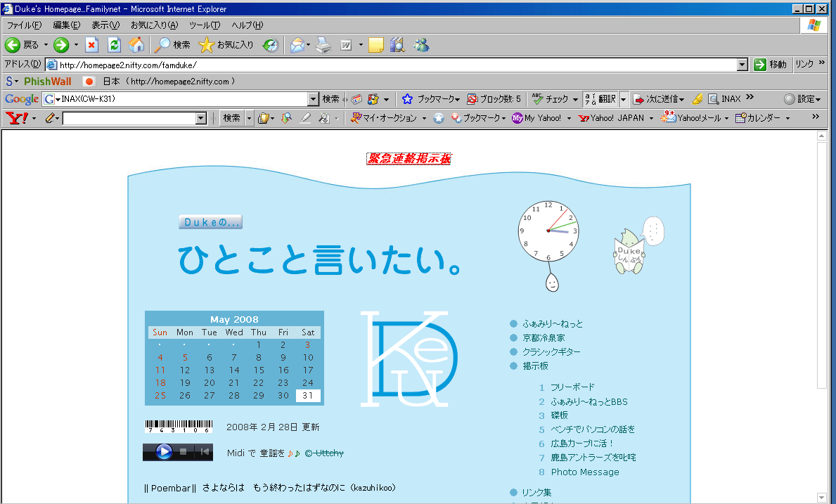Click the Google toolbar logo
The width and height of the screenshot is (836, 504).
[22, 99]
